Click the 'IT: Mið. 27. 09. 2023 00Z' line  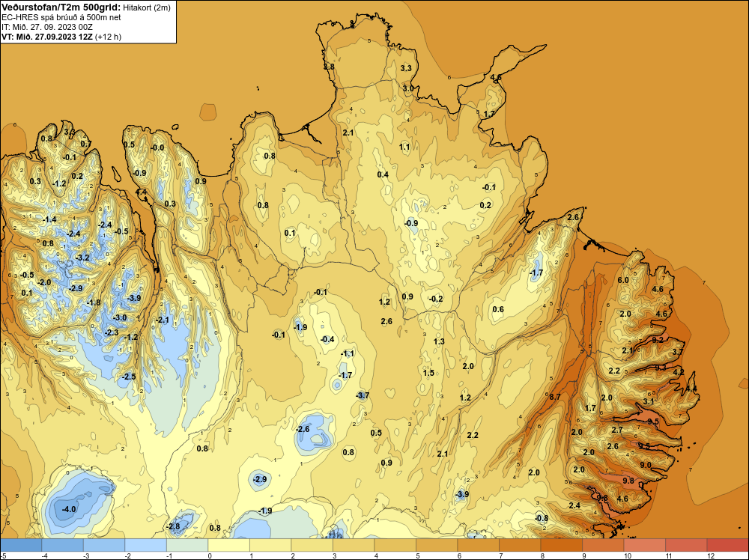pyautogui.click(x=46, y=27)
